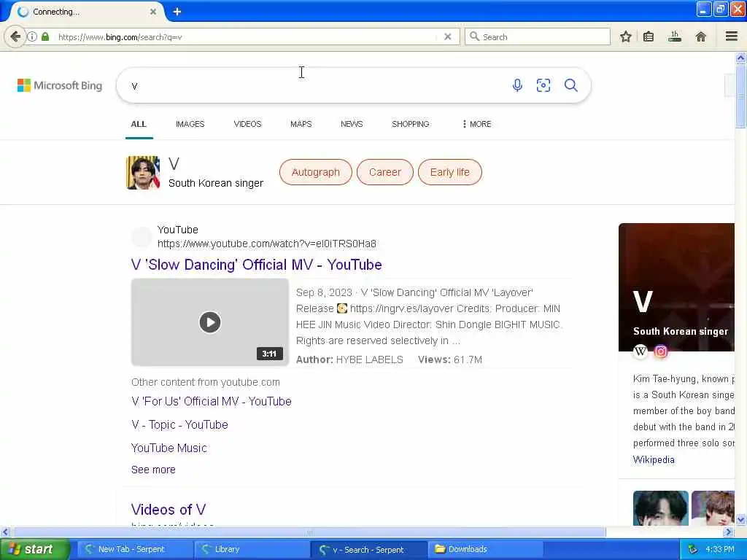Screen dimensions: 747x560
Task: Open Wikipedia icon in V knowledge panel
Action: (640, 351)
